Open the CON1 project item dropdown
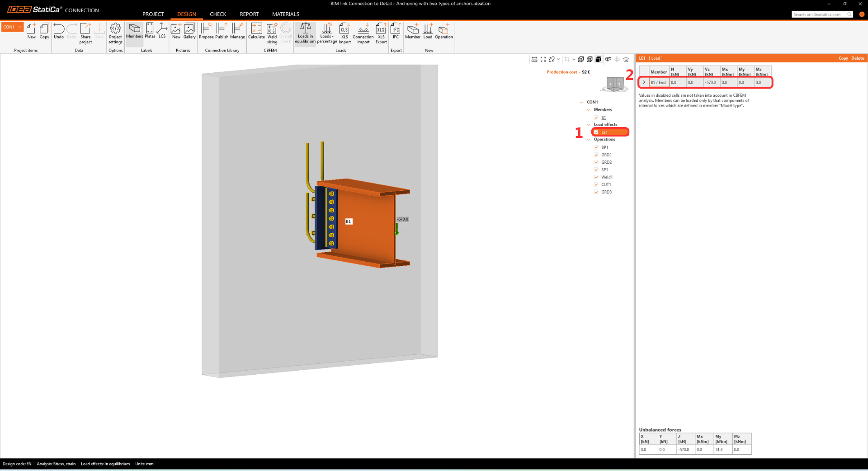 (x=20, y=27)
